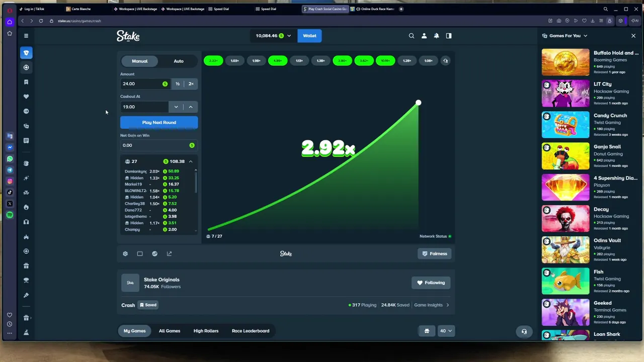644x362 pixels.
Task: Click the 777 slots sidebar icon
Action: 26,193
